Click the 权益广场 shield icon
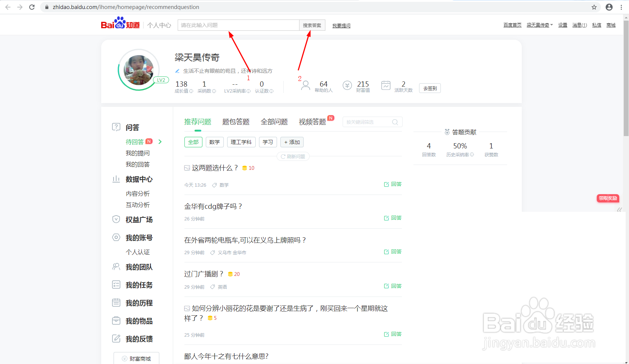Viewport: 629px width, 364px height. 116,219
